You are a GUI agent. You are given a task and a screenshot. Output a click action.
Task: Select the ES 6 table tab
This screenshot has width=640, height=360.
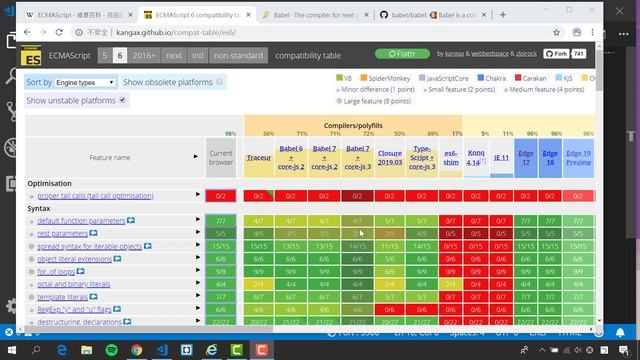(120, 56)
